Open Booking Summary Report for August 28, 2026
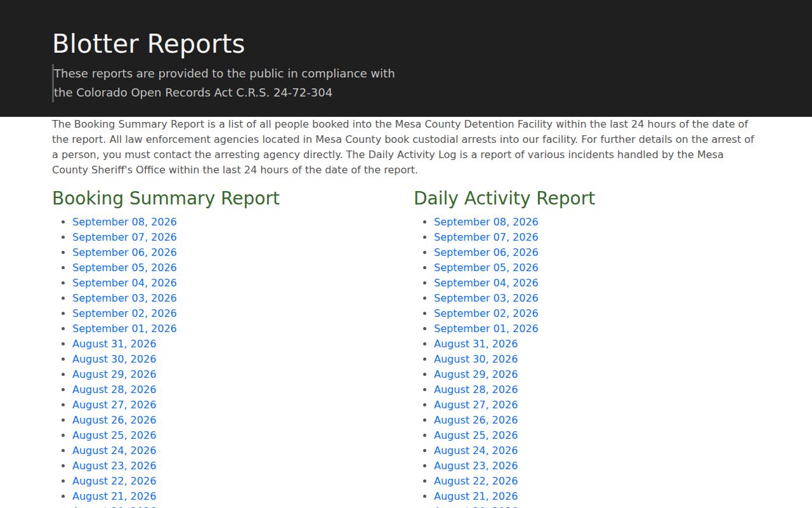The image size is (812, 508). tap(114, 389)
